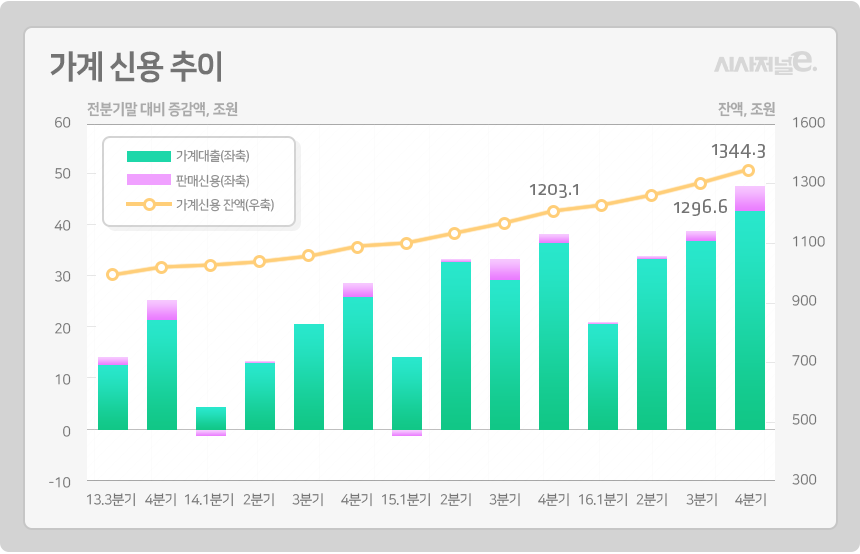Select the 가계대출(좌축) legend label
860x554 pixels.
(212, 156)
